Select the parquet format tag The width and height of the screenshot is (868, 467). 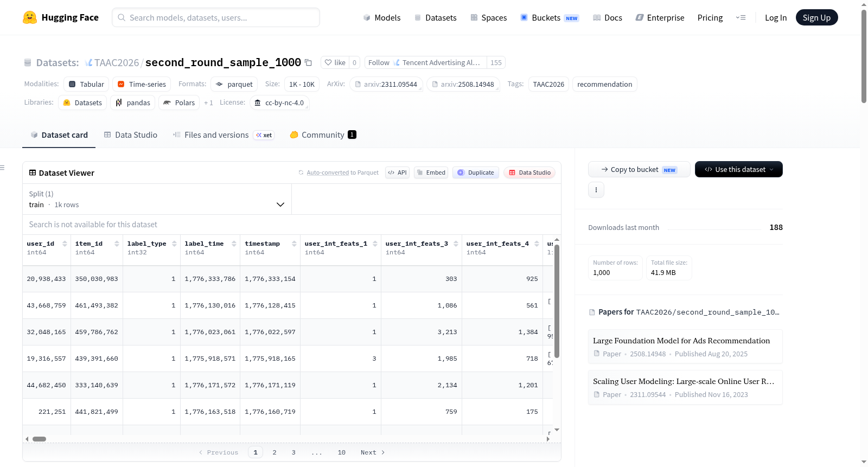point(234,84)
